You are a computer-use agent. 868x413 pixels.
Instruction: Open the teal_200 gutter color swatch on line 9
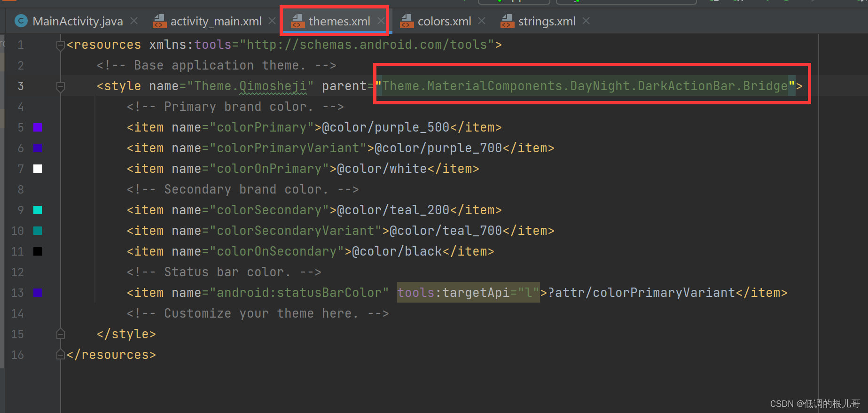coord(38,210)
